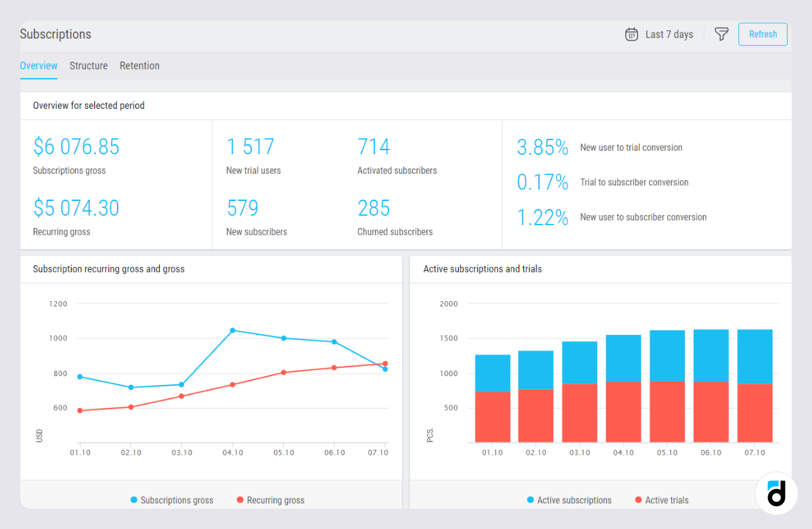Click the 1 517 New trial users metric
The width and height of the screenshot is (812, 529).
point(250,147)
